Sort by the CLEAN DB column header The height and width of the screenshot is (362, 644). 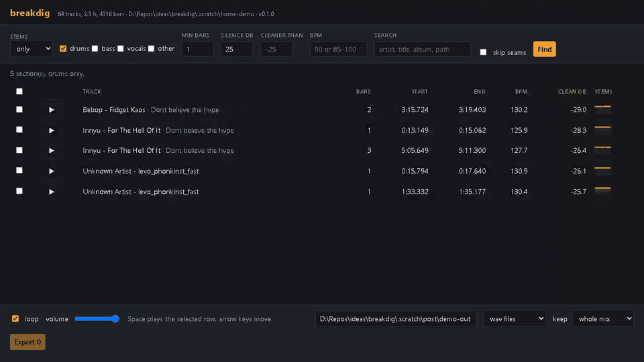(572, 92)
